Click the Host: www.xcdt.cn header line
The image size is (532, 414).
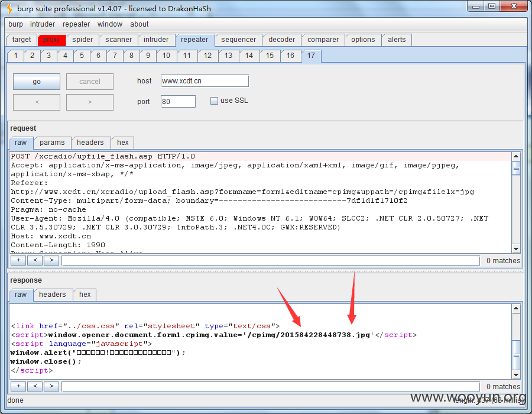[51, 236]
